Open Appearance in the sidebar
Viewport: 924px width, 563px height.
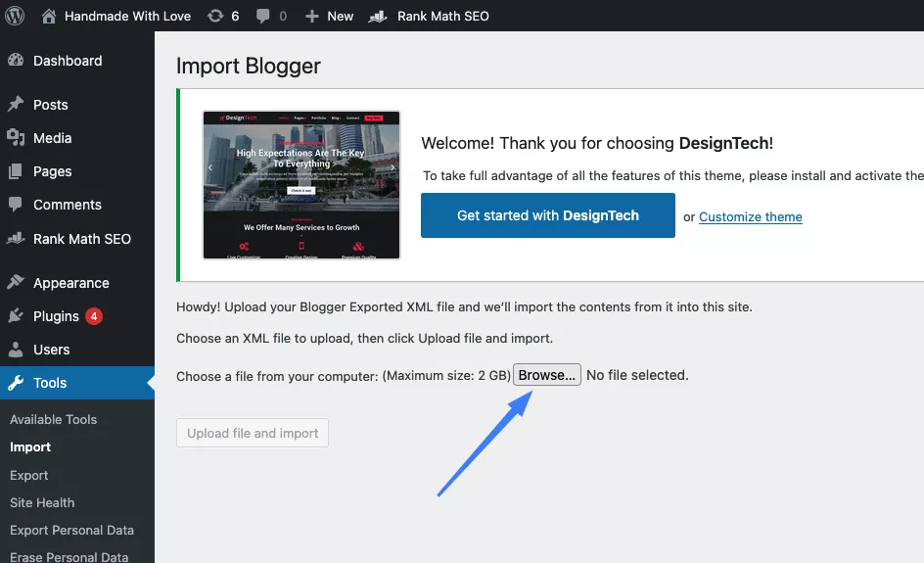71,283
